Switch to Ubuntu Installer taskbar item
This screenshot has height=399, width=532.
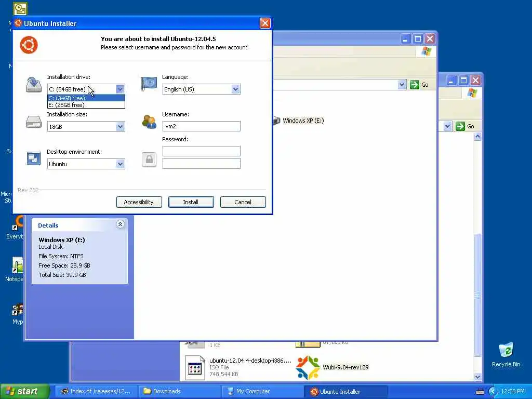pos(345,391)
